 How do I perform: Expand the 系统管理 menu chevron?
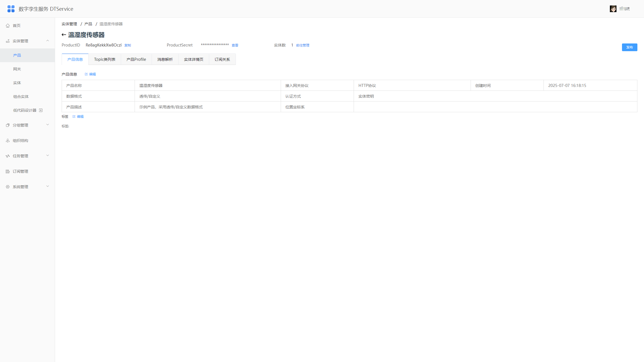click(48, 187)
